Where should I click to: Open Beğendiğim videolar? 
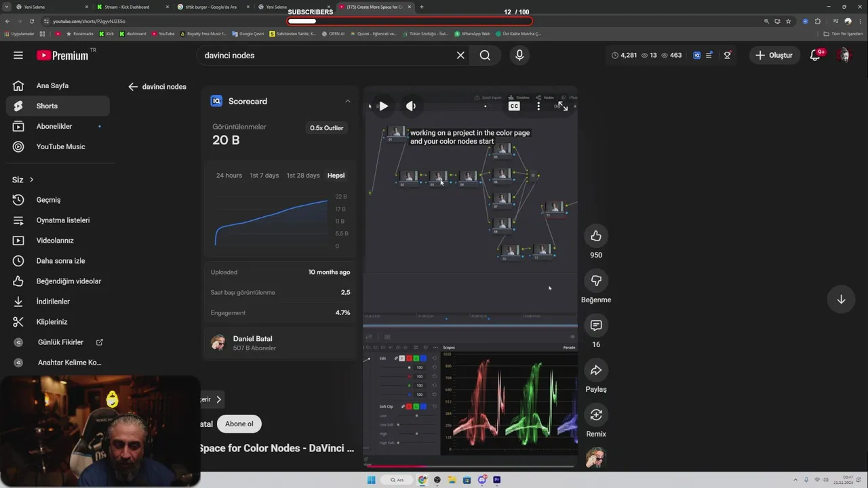click(x=58, y=281)
